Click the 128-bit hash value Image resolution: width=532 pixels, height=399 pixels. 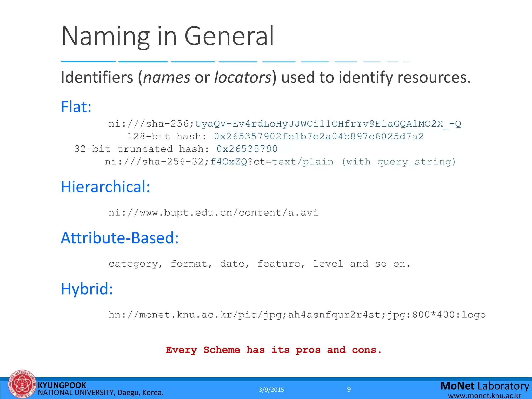[x=319, y=136]
